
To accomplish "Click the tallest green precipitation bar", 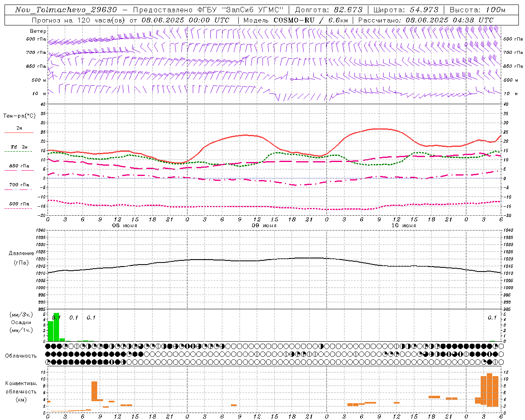I will tap(56, 327).
